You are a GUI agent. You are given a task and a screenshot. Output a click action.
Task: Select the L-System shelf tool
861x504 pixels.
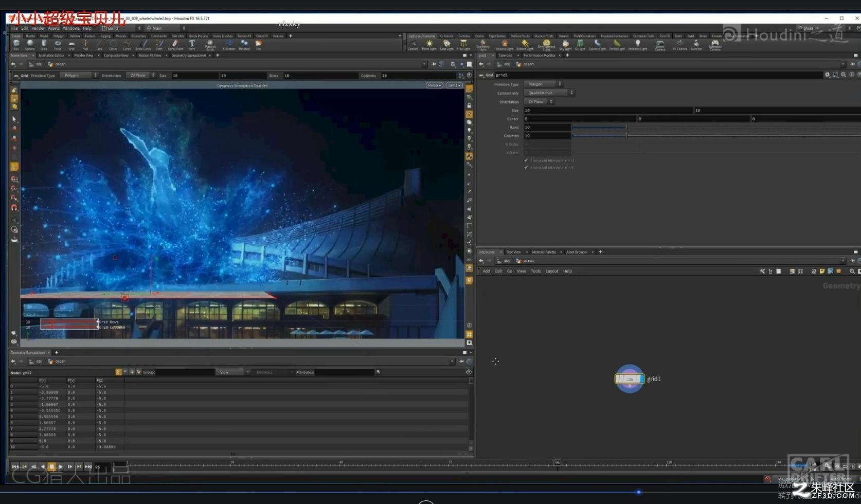pyautogui.click(x=229, y=45)
